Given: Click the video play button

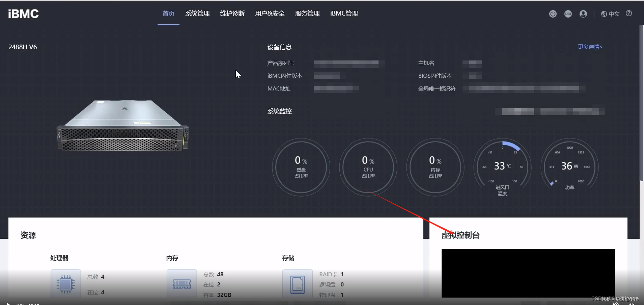Looking at the screenshot, I should coord(9,304).
